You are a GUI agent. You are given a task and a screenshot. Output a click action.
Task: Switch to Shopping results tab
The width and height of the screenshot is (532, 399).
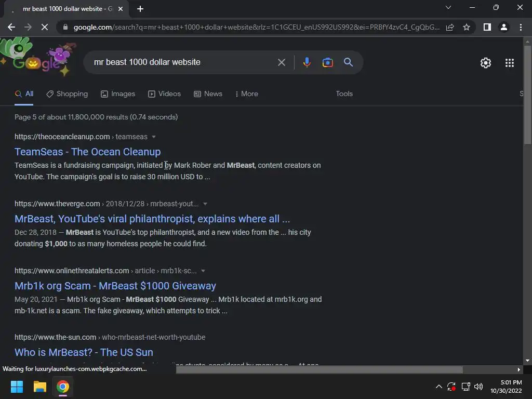coord(67,94)
